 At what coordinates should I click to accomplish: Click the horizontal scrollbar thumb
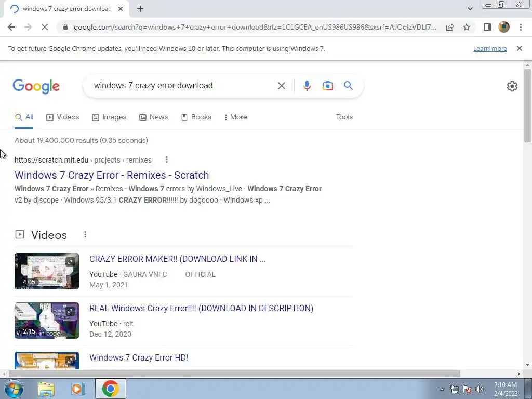(234, 374)
